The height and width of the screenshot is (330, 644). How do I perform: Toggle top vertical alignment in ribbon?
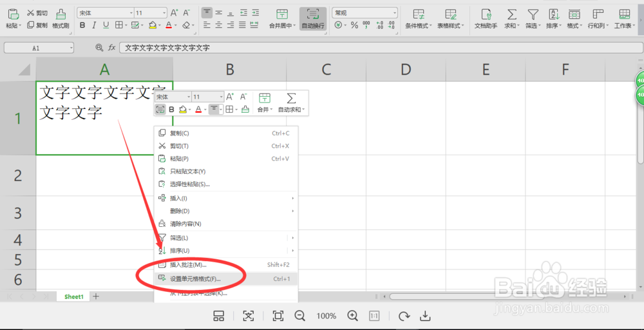click(207, 12)
